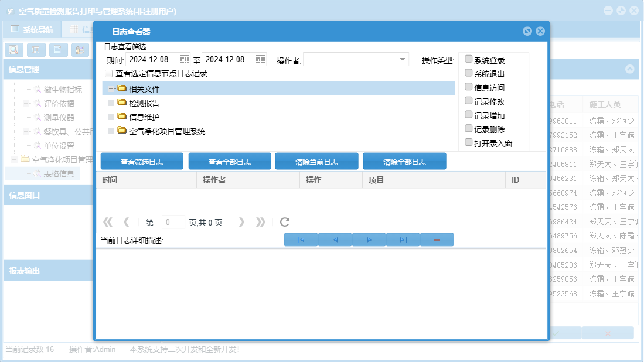
Task: Click the 查看筛选日志 button
Action: pos(142,162)
